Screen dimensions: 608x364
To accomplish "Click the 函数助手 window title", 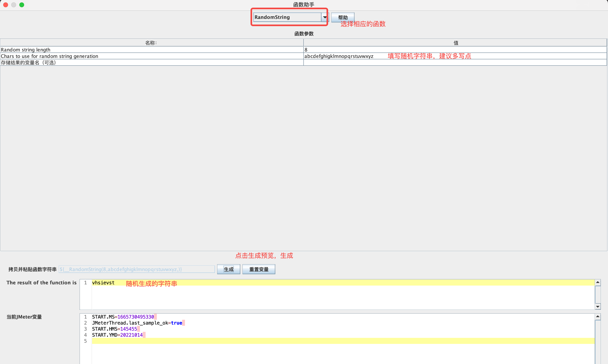I will click(304, 5).
